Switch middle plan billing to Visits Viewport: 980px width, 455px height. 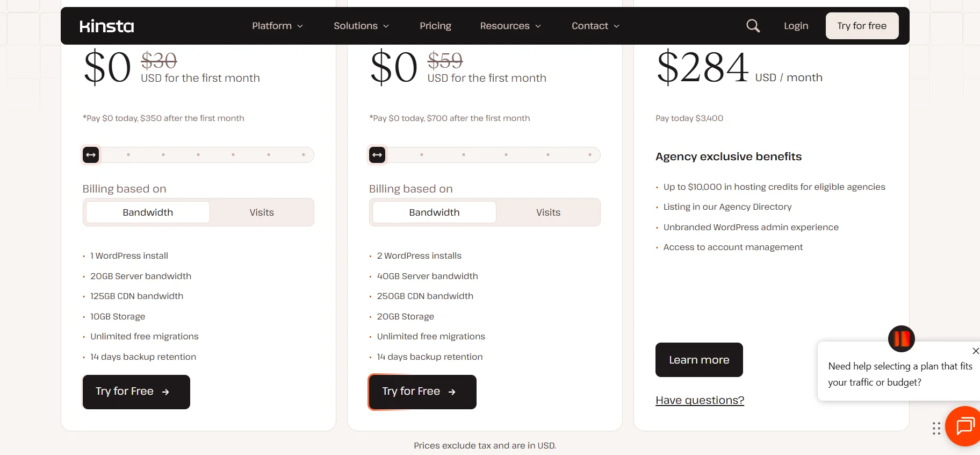[x=547, y=212]
